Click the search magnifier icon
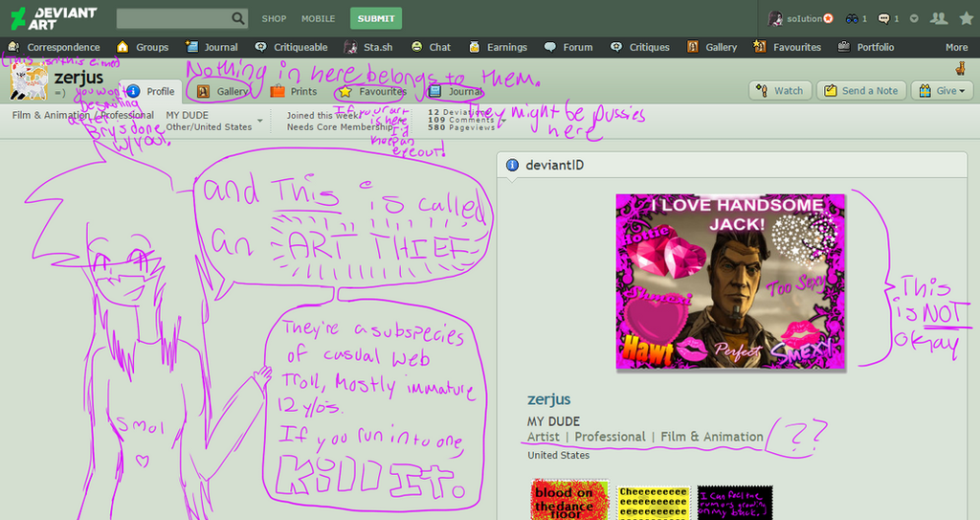The height and width of the screenshot is (520, 980). 238,18
